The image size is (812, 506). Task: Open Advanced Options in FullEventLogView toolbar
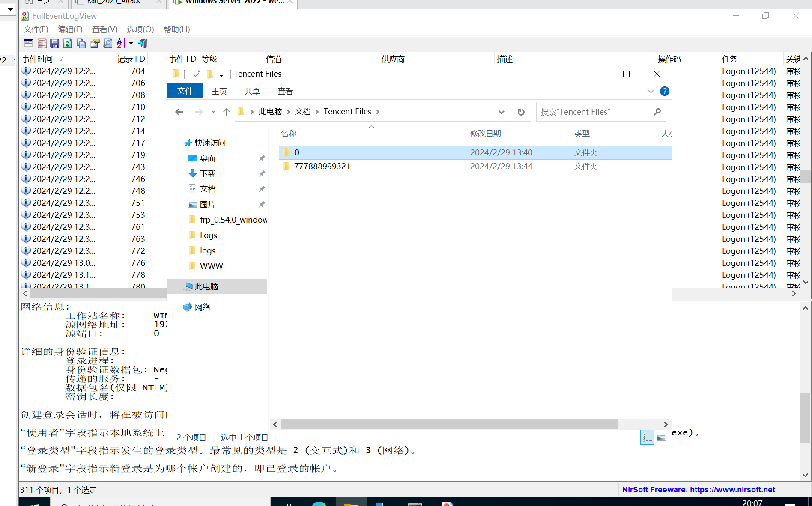tap(29, 43)
